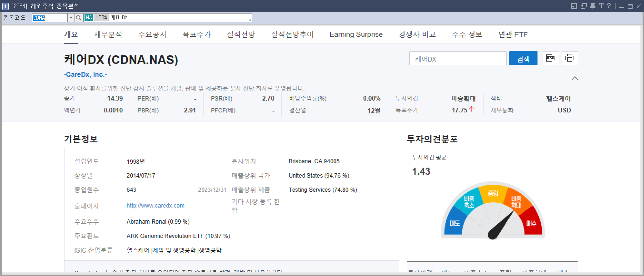Click the blue 검색 button

[523, 59]
